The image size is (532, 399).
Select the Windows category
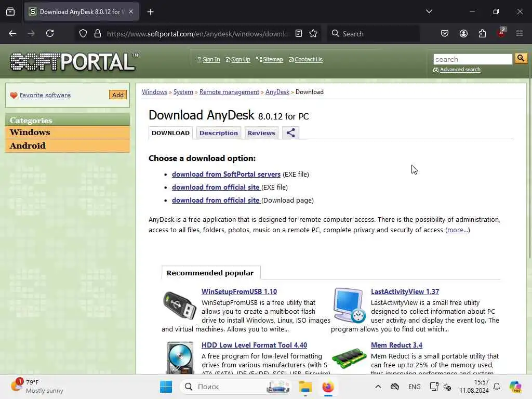68,132
